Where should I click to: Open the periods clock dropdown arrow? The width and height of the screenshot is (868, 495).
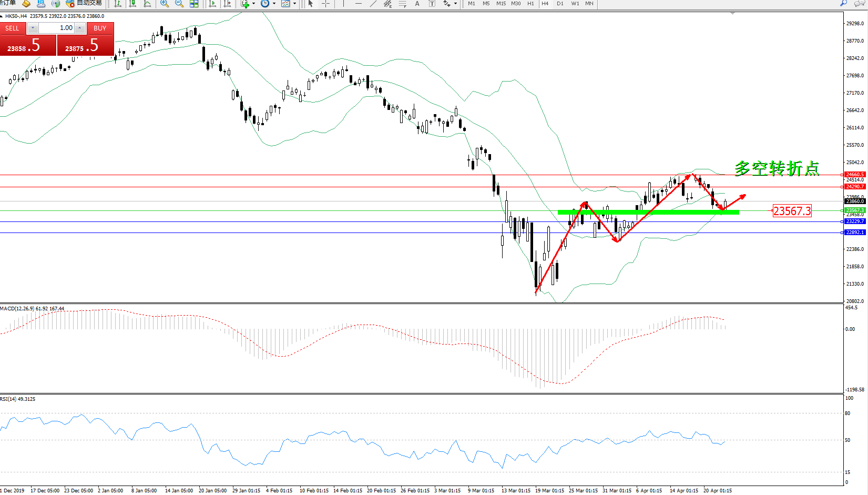click(274, 4)
